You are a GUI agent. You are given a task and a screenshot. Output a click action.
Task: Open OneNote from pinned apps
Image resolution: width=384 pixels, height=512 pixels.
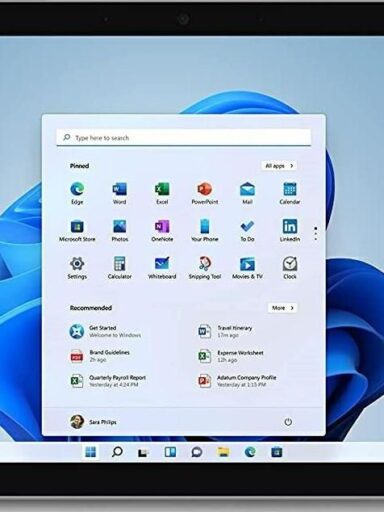click(x=162, y=230)
